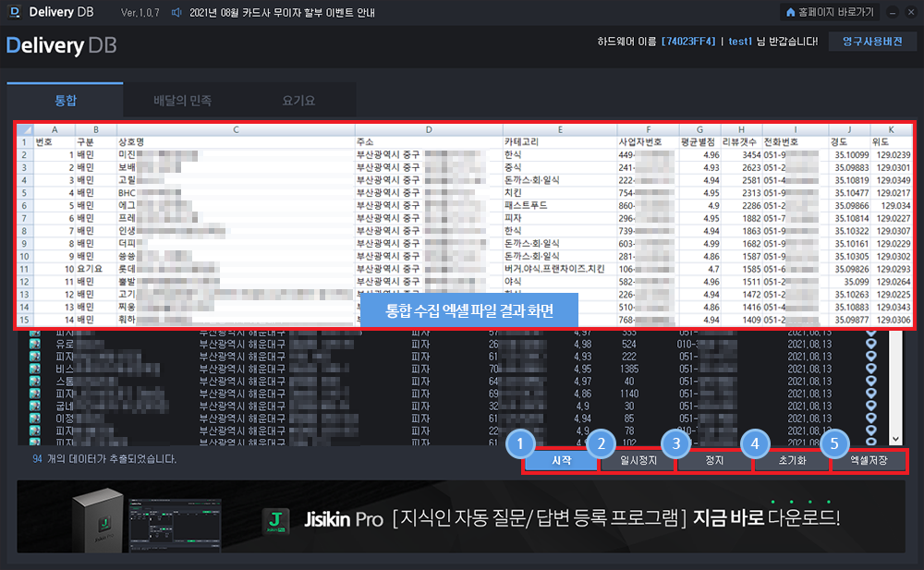Screen dimensions: 924x570
Task: Open map pin for the 굽네 row
Action: (871, 406)
